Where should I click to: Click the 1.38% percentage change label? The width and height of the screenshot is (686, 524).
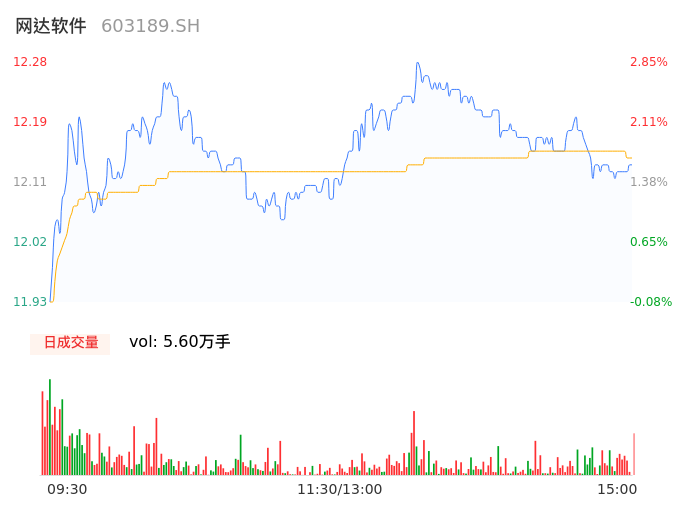(x=649, y=182)
